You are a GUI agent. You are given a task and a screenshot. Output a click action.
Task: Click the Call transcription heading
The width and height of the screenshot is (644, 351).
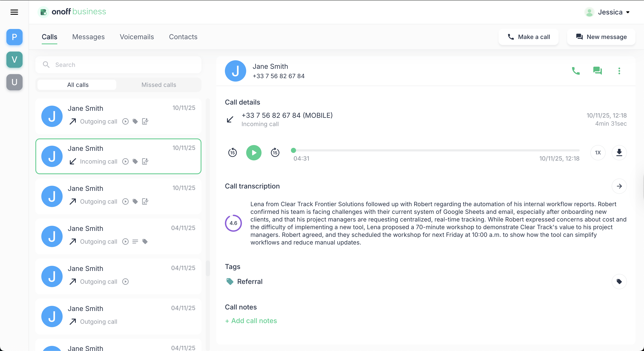(x=252, y=186)
